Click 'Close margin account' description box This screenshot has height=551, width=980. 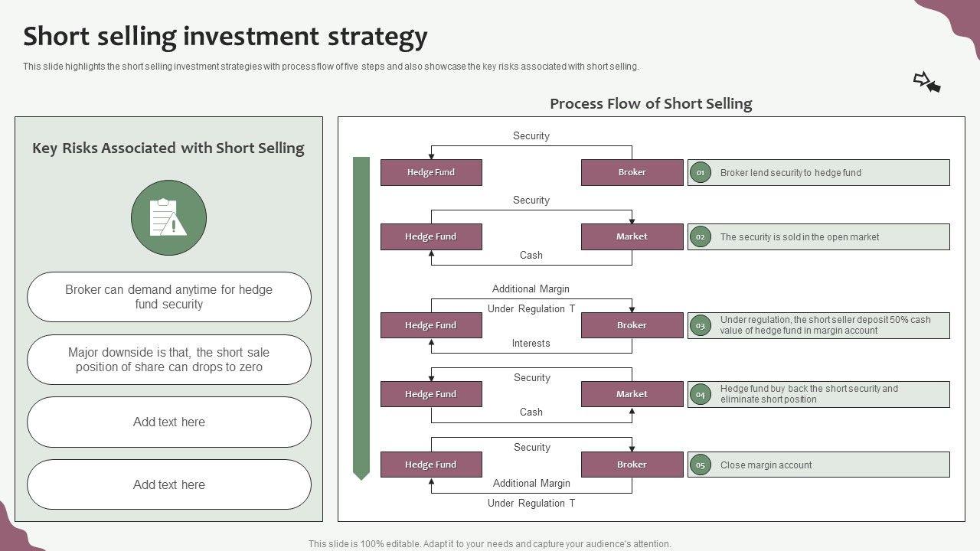pos(818,465)
